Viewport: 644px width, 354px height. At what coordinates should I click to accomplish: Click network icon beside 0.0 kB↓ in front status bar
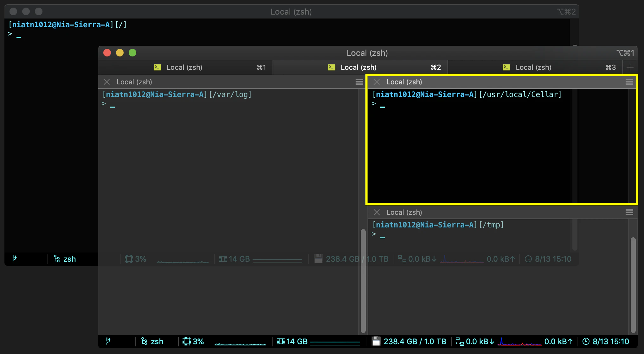tap(460, 341)
